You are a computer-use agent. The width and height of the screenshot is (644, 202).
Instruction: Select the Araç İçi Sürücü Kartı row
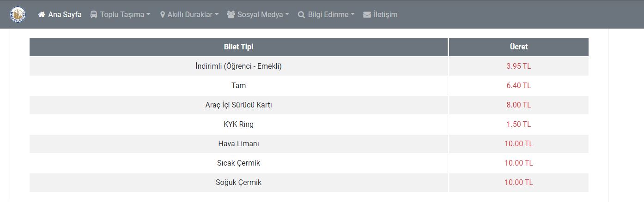click(238, 105)
